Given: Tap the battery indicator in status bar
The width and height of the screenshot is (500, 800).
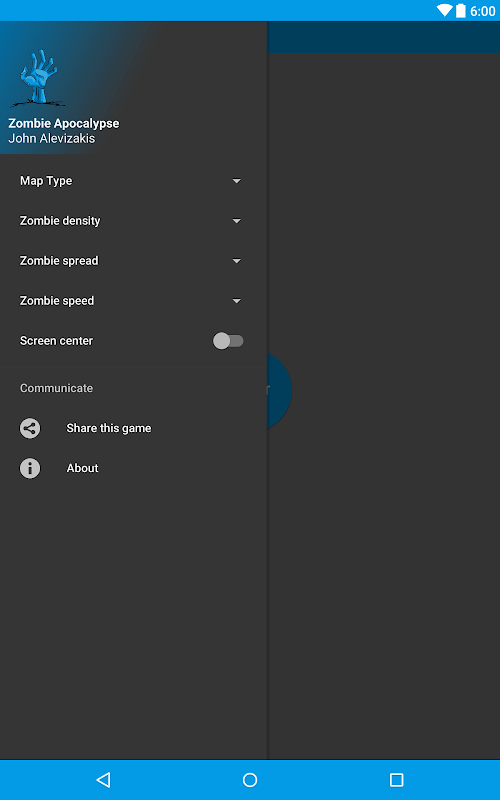Looking at the screenshot, I should pos(461,10).
